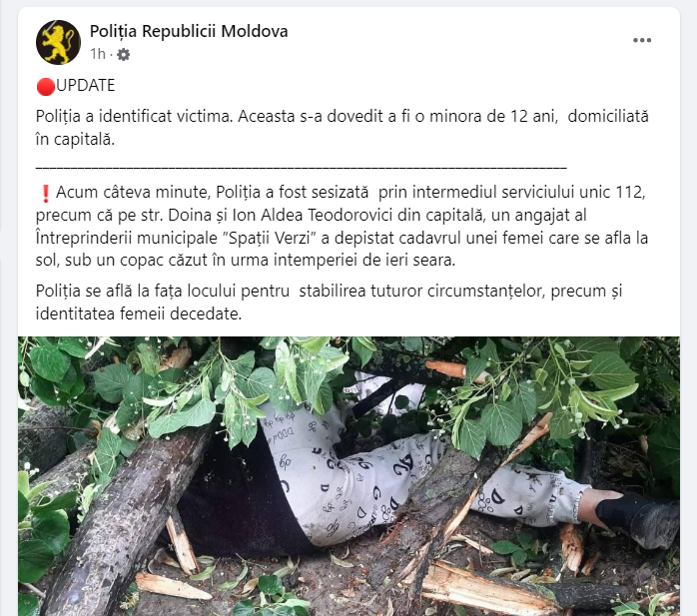697x616 pixels.
Task: Click the UPDATE heading text
Action: (85, 85)
